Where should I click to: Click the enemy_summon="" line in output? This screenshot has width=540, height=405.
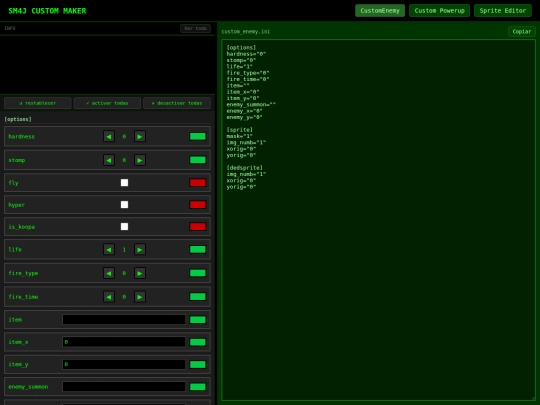pyautogui.click(x=251, y=104)
